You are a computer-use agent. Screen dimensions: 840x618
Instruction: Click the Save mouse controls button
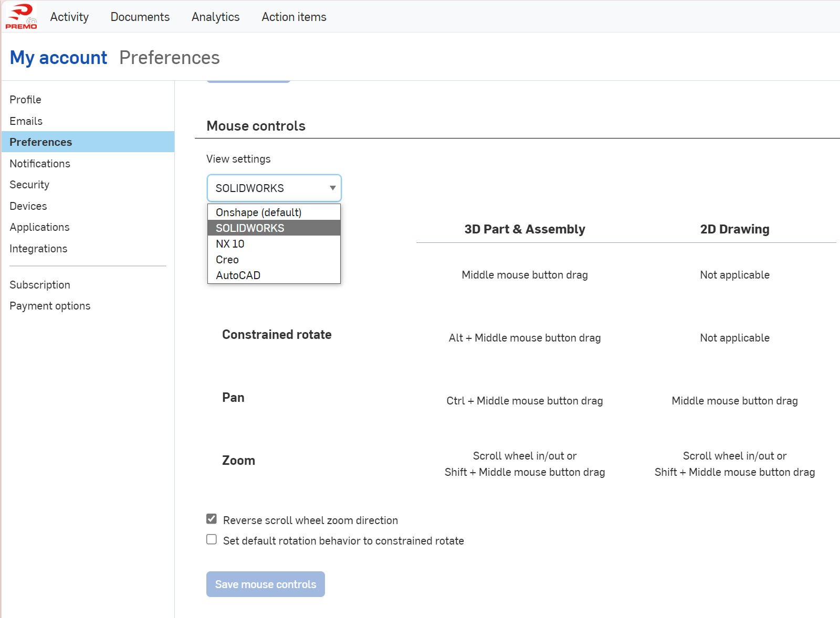point(265,584)
